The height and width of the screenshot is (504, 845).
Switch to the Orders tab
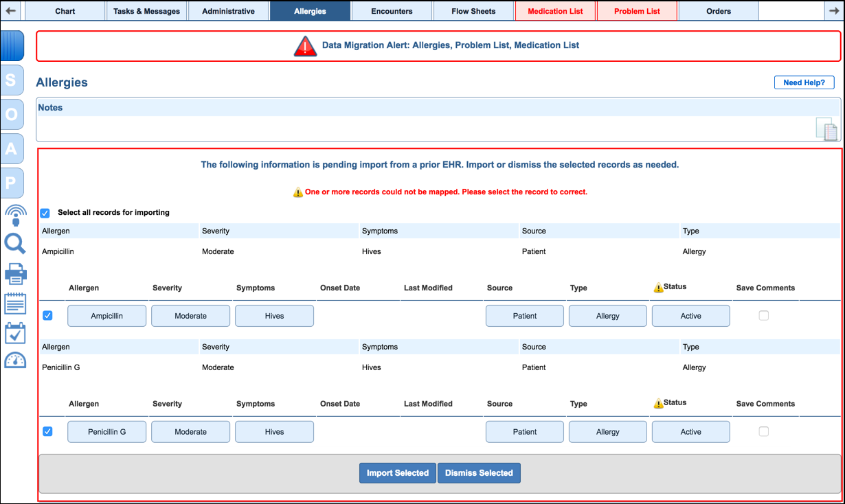[719, 11]
